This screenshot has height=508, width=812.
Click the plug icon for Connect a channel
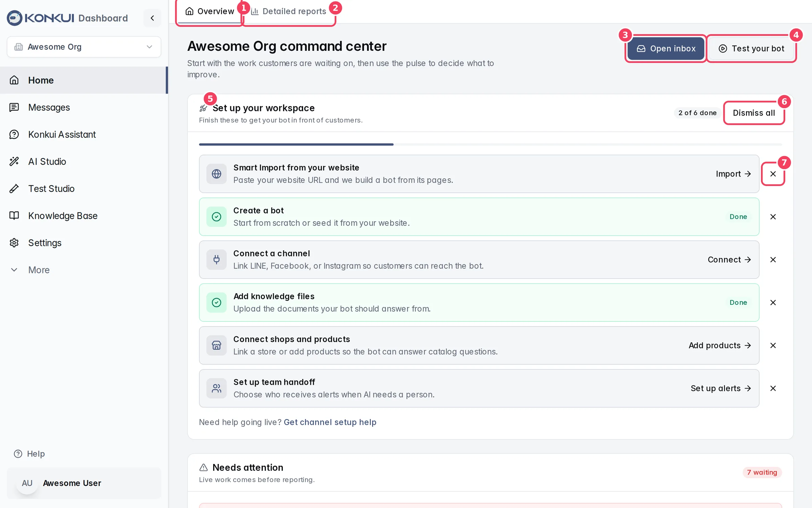pos(217,260)
